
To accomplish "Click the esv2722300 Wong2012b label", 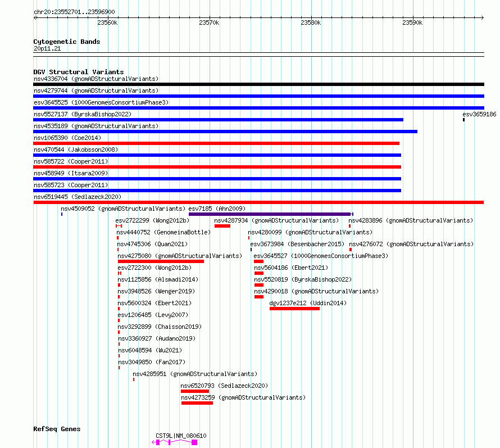I will coord(154,268).
